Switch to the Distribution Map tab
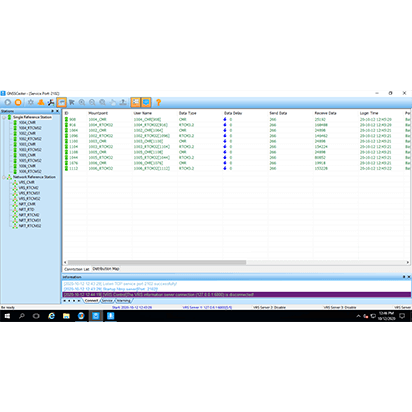412x412 pixels. pos(106,269)
